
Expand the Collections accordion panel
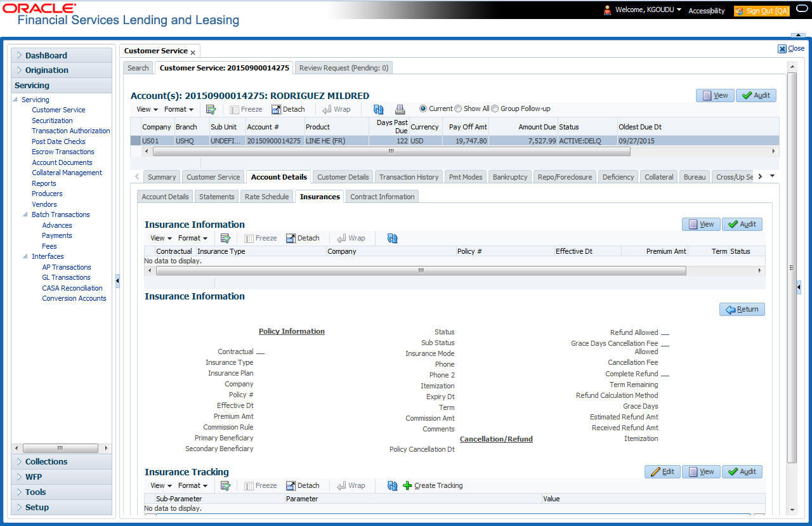tap(62, 461)
